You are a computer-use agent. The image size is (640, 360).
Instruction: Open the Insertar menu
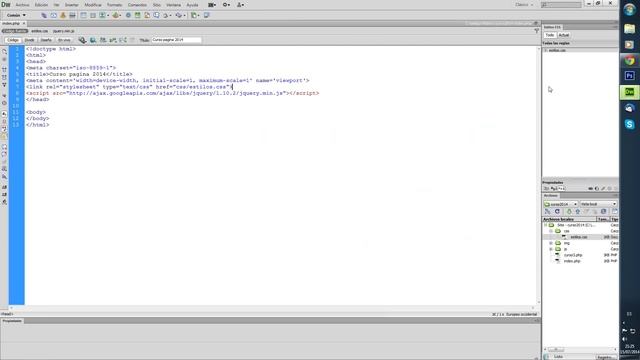(x=71, y=5)
